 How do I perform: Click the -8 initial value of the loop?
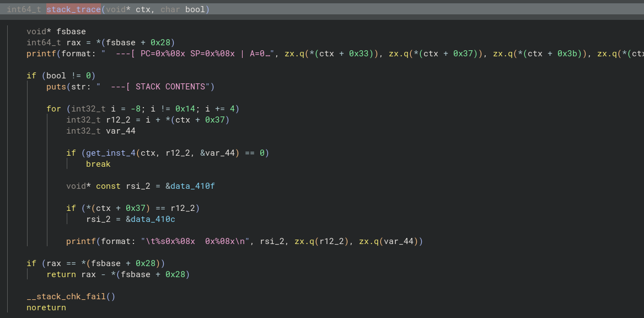(x=136, y=109)
